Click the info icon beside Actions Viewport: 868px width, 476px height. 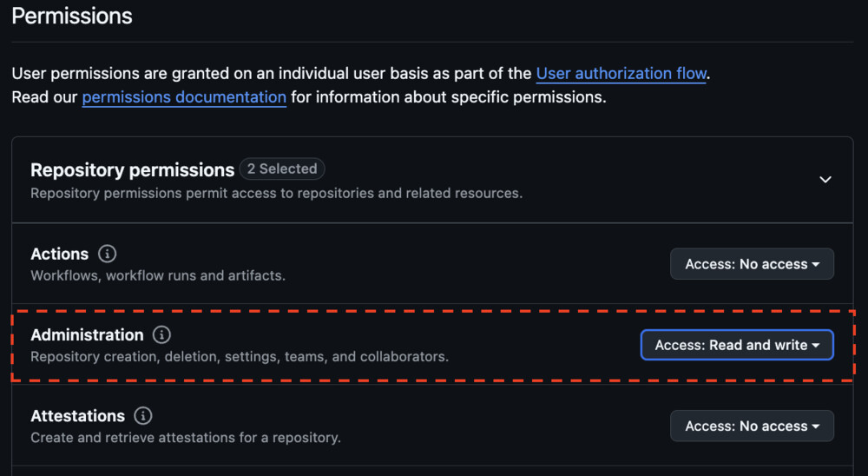click(x=107, y=255)
